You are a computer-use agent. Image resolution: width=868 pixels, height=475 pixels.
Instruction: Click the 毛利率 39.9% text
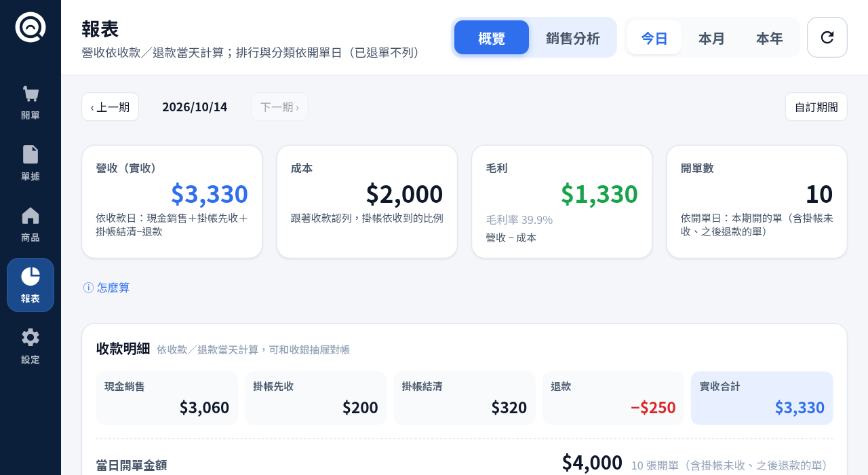[519, 220]
